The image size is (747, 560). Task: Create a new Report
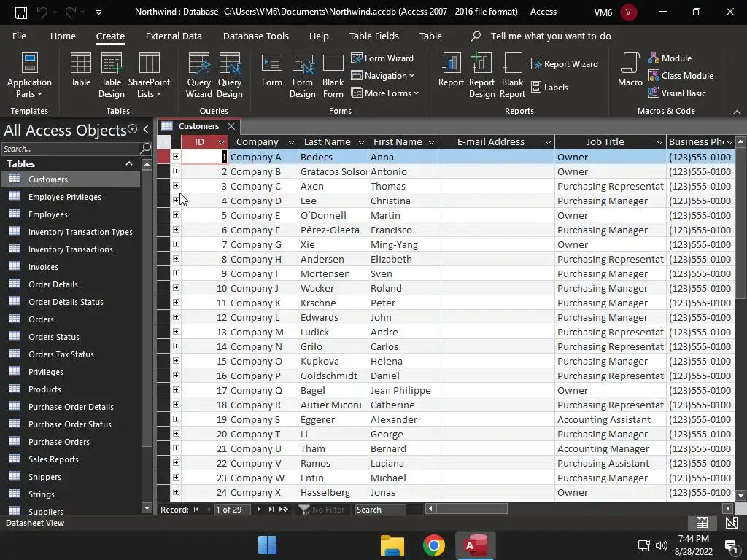451,70
